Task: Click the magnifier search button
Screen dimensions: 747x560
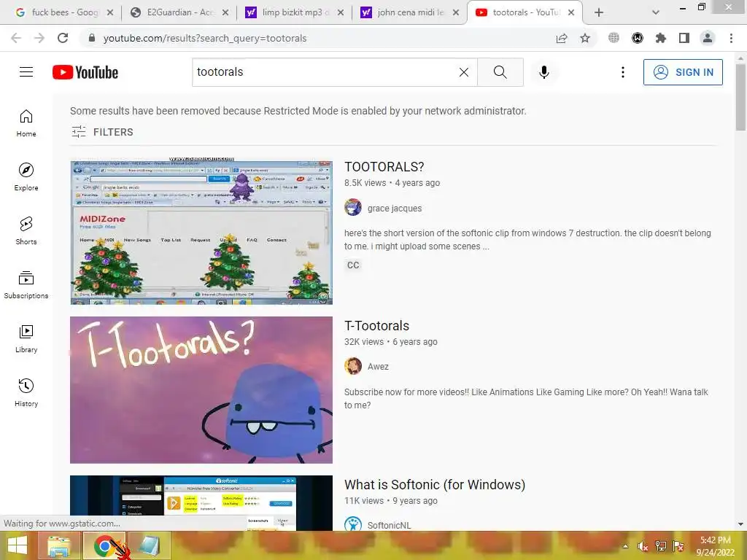Action: (x=500, y=72)
